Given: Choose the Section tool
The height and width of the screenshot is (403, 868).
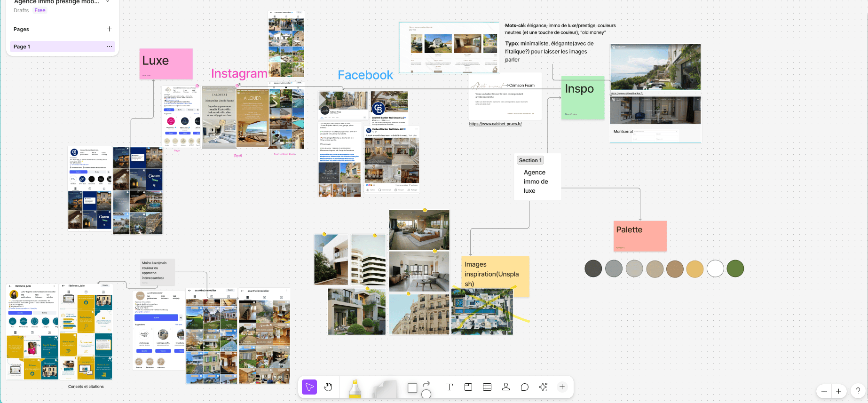Looking at the screenshot, I should pyautogui.click(x=468, y=387).
